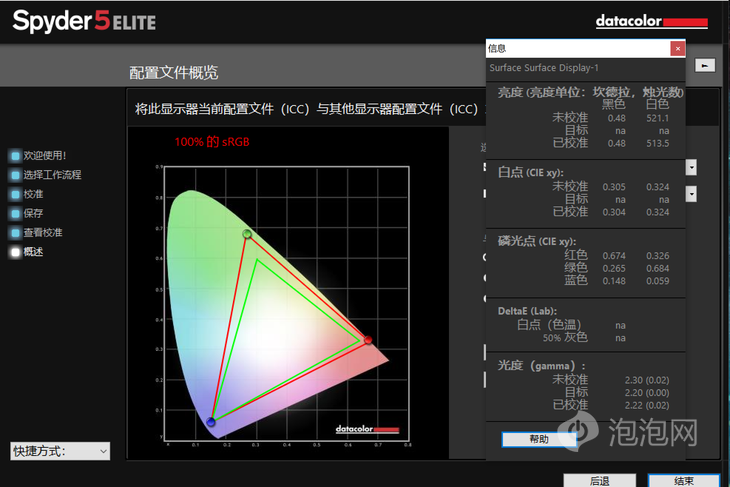Click the calibrated gamma value 2.22 (0.02)
Image resolution: width=730 pixels, height=487 pixels.
coord(647,406)
